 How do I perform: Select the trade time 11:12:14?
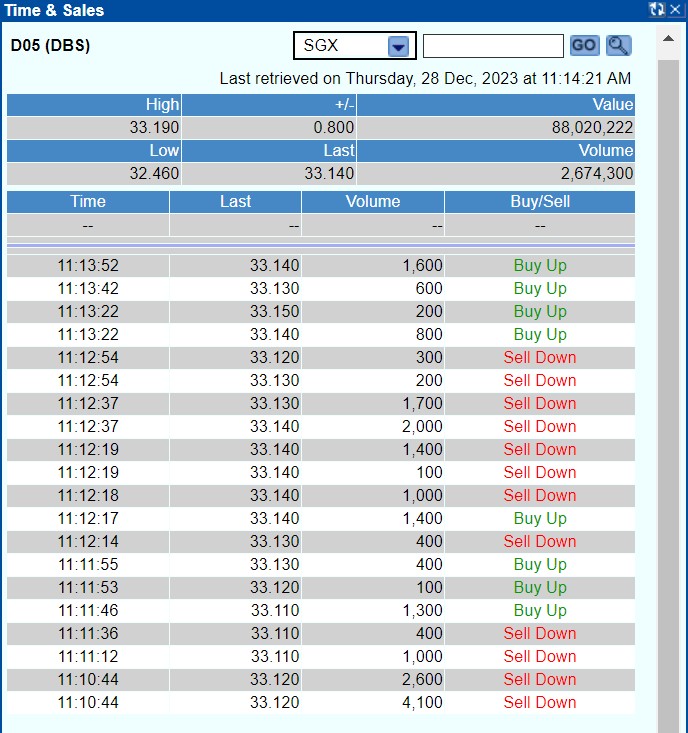click(88, 541)
